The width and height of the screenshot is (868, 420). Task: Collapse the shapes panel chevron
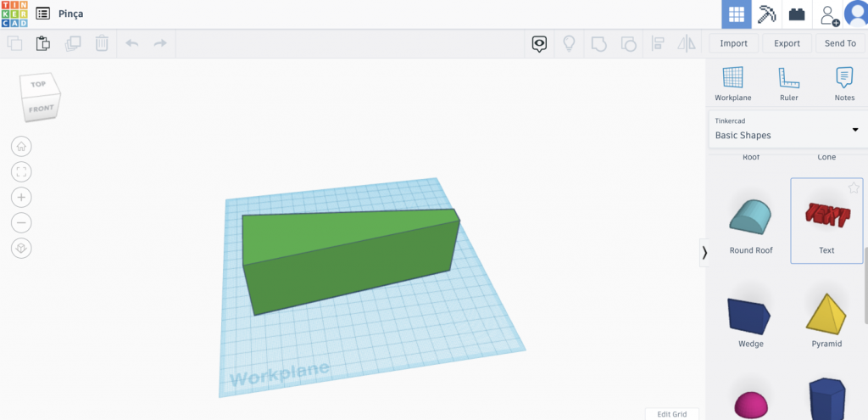click(x=704, y=252)
